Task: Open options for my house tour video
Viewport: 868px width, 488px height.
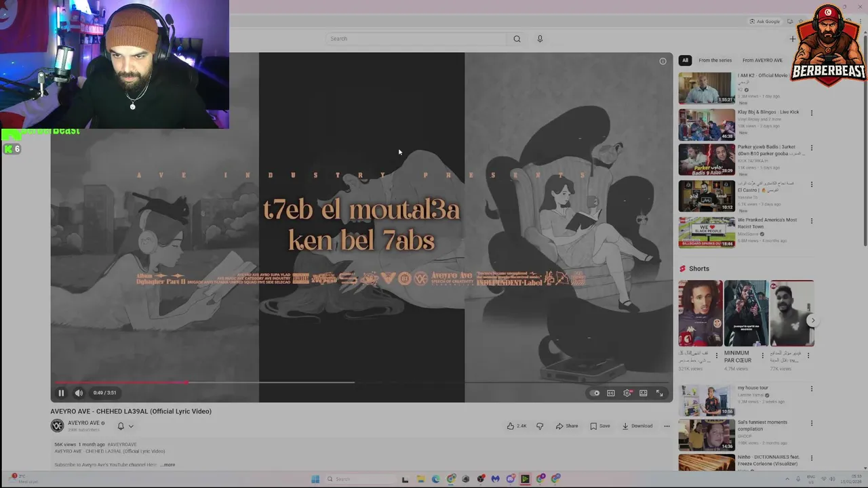Action: coord(811,389)
